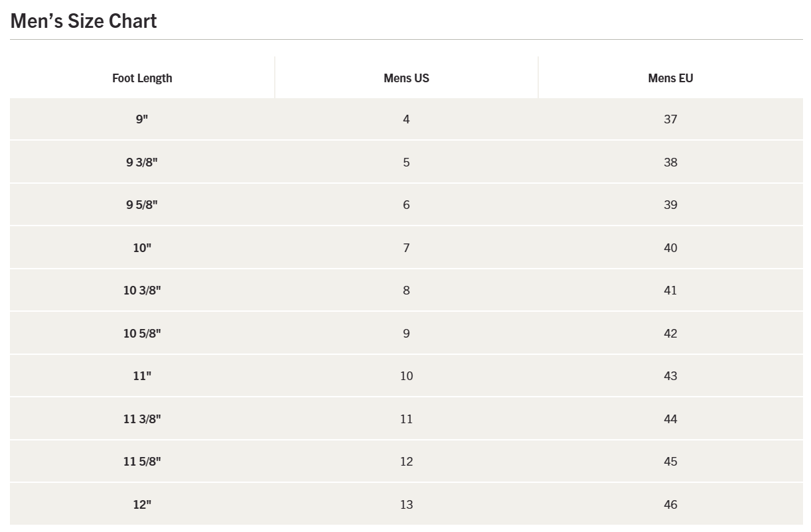The width and height of the screenshot is (811, 532).
Task: Select Mens US size 7 cell
Action: pyautogui.click(x=406, y=248)
